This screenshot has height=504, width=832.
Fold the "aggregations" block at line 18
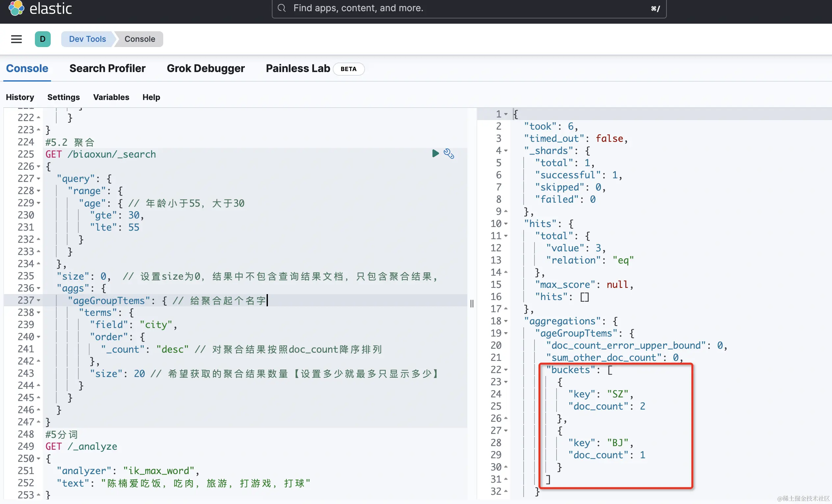pyautogui.click(x=506, y=321)
